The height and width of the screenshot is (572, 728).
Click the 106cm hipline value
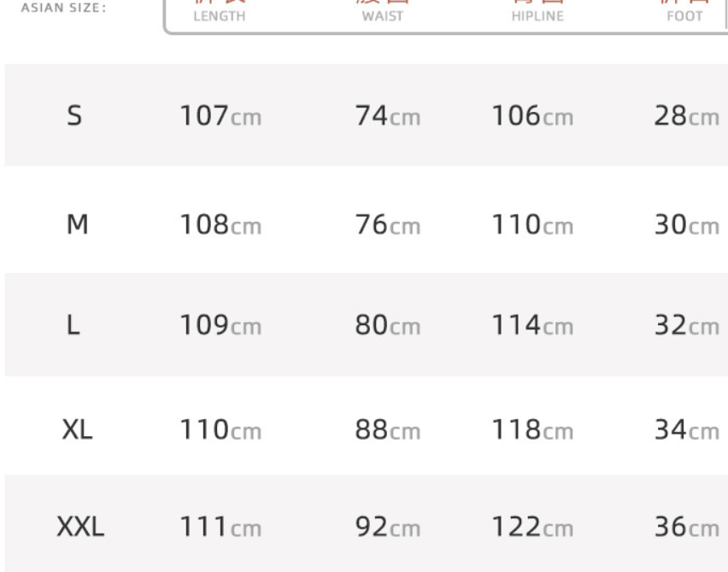pyautogui.click(x=531, y=115)
